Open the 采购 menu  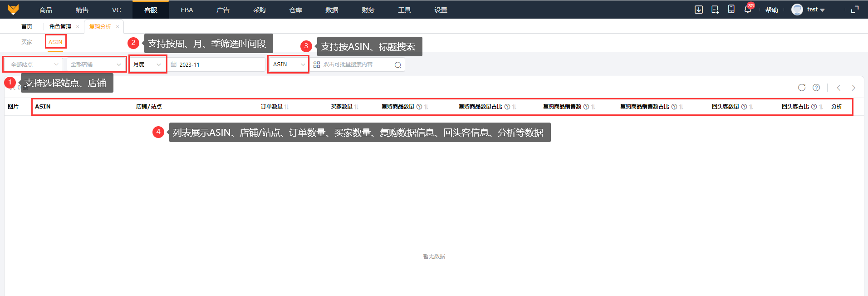[259, 10]
